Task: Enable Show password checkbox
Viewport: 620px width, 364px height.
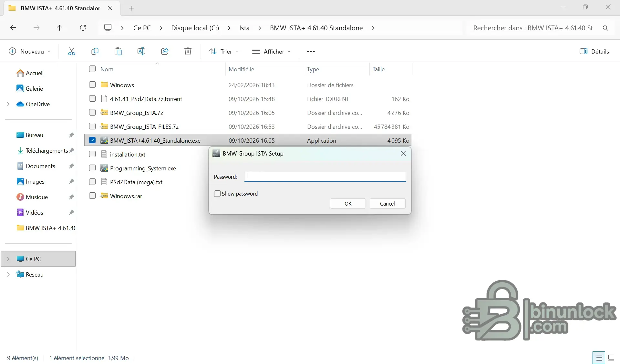Action: [217, 194]
